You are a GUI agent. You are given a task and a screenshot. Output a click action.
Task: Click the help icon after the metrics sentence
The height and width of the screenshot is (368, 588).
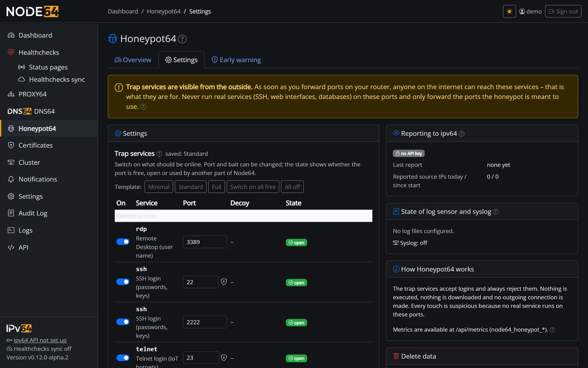[x=552, y=330]
